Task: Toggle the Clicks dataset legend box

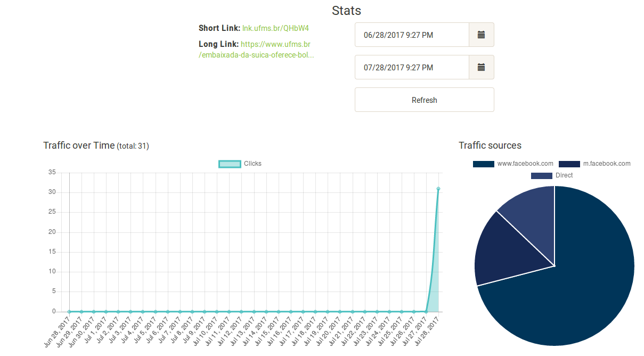Action: (230, 164)
